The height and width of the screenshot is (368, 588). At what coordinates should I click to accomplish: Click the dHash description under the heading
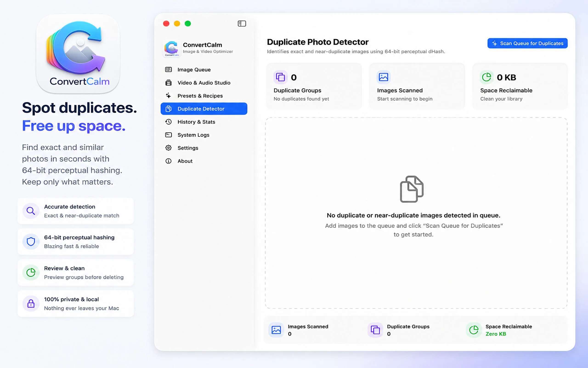tap(356, 52)
